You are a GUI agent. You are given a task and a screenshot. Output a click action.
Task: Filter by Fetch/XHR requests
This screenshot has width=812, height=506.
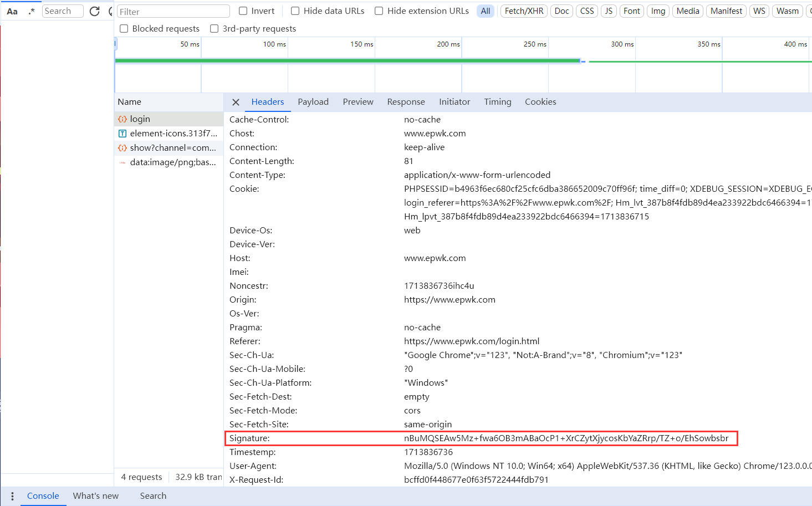coord(524,11)
